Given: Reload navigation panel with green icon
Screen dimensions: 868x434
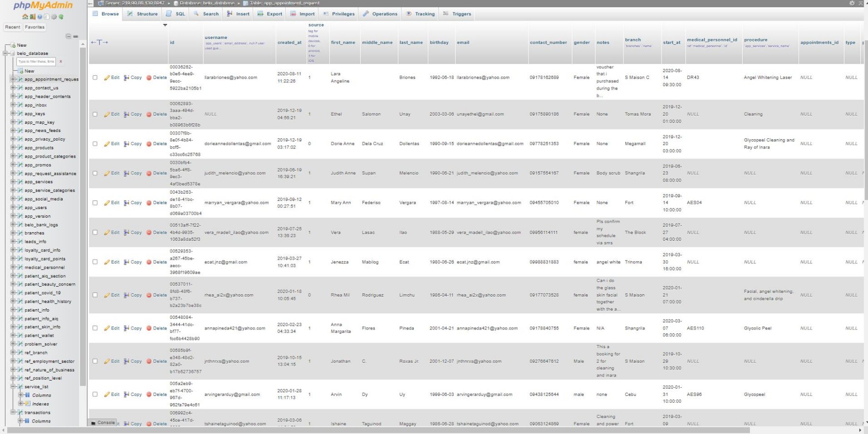Looking at the screenshot, I should click(x=61, y=17).
